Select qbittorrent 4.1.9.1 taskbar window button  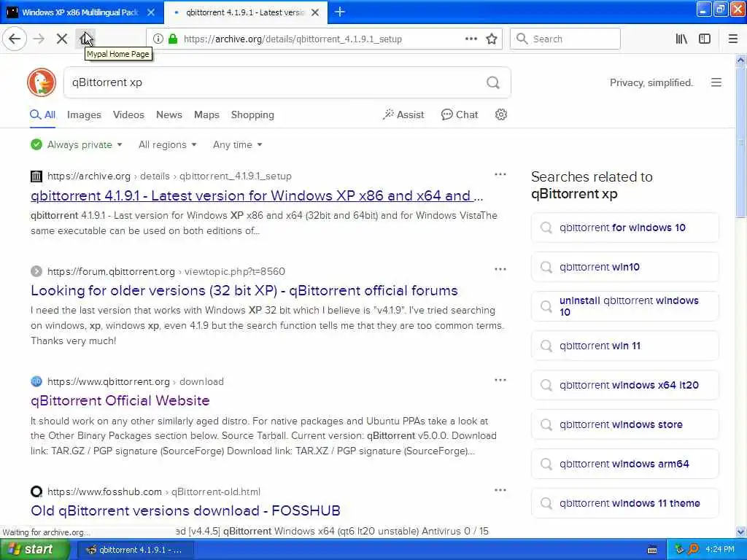[x=136, y=550]
